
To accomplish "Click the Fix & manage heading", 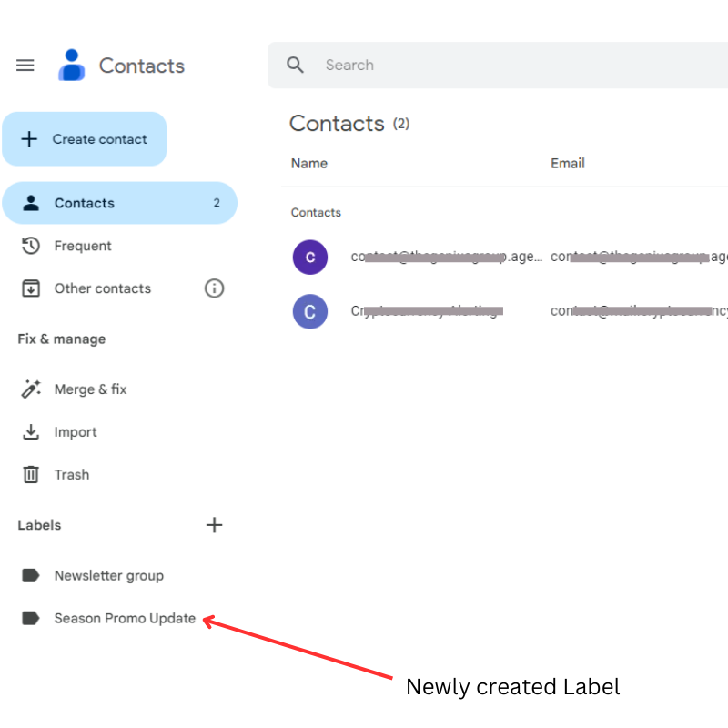I will pyautogui.click(x=62, y=339).
